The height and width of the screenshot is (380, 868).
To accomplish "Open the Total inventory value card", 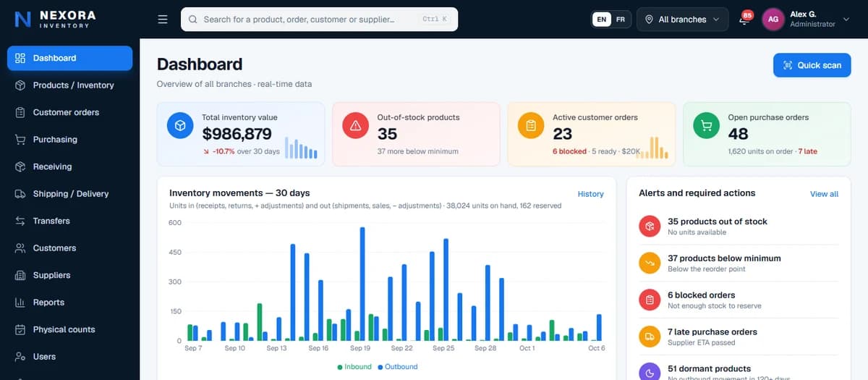I will coord(241,134).
